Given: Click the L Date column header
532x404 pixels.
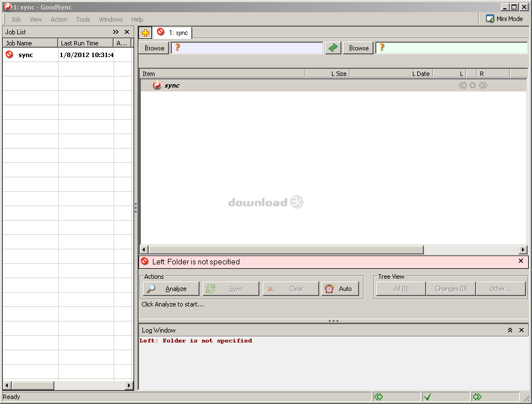Looking at the screenshot, I should click(391, 74).
